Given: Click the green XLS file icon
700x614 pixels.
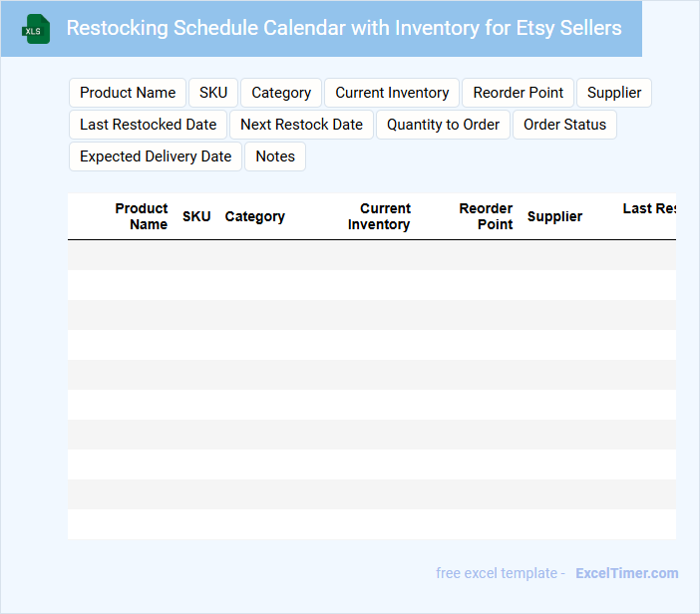Looking at the screenshot, I should tap(37, 29).
